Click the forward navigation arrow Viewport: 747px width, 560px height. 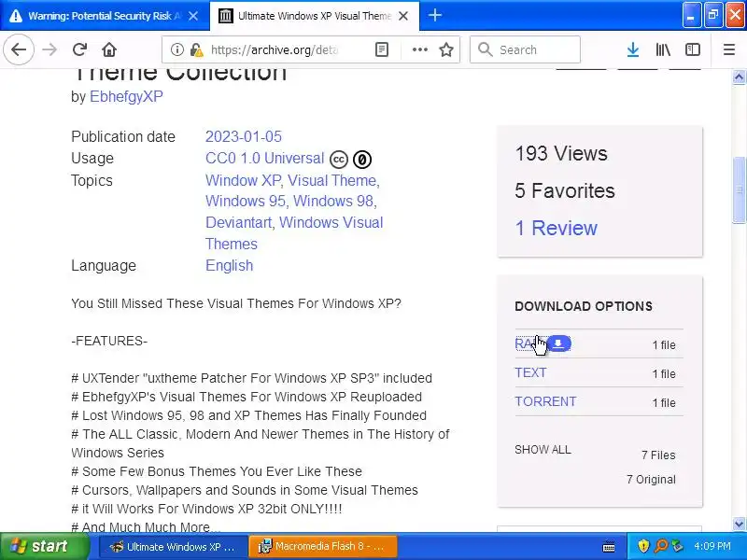coord(49,49)
